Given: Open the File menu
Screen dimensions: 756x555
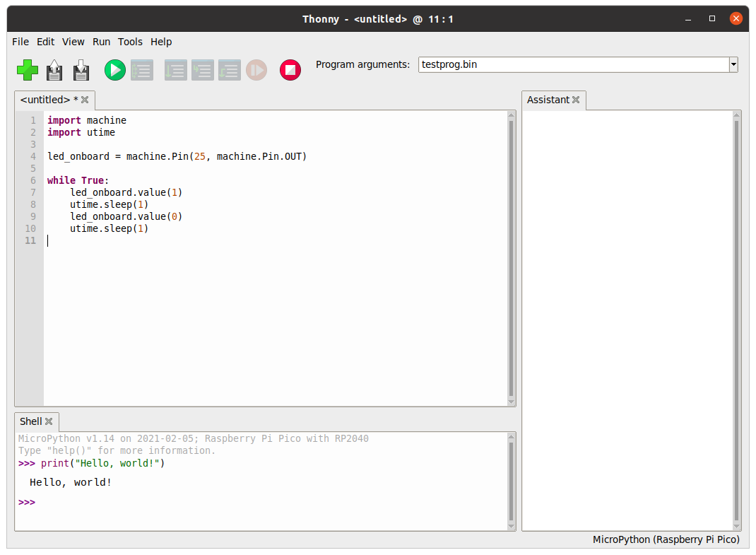Looking at the screenshot, I should (x=20, y=42).
